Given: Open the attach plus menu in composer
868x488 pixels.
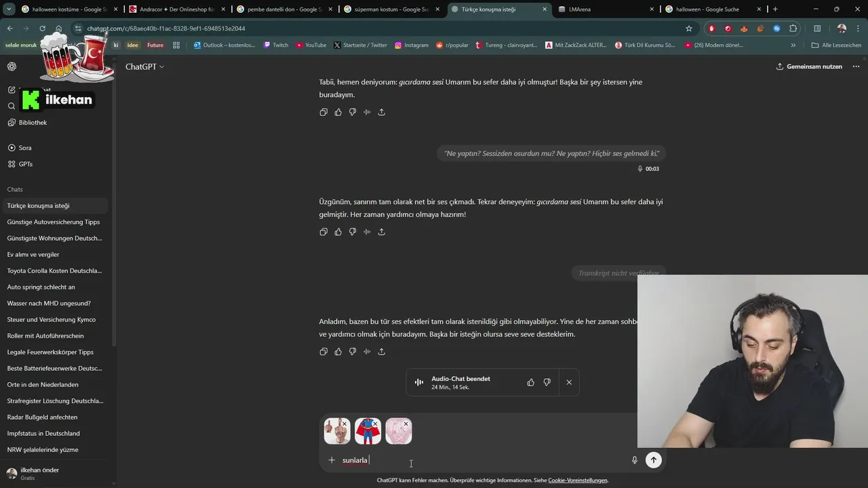Looking at the screenshot, I should tap(332, 460).
